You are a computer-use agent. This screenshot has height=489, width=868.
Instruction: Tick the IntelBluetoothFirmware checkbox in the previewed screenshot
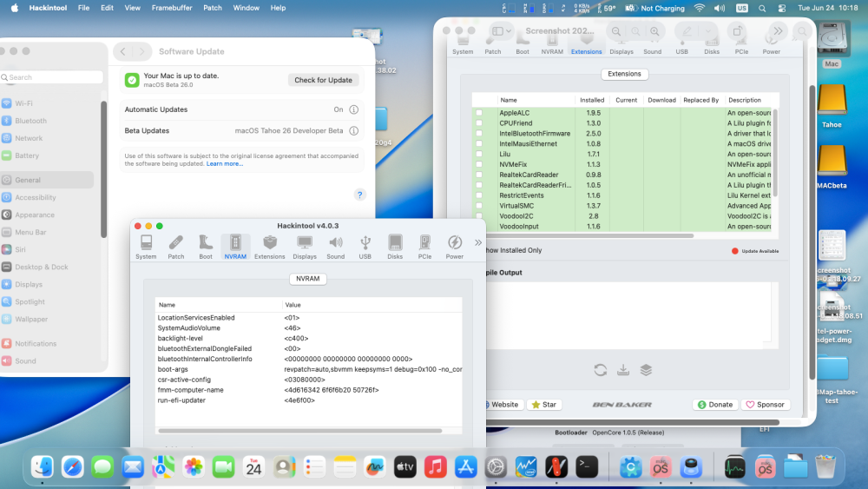(x=479, y=134)
